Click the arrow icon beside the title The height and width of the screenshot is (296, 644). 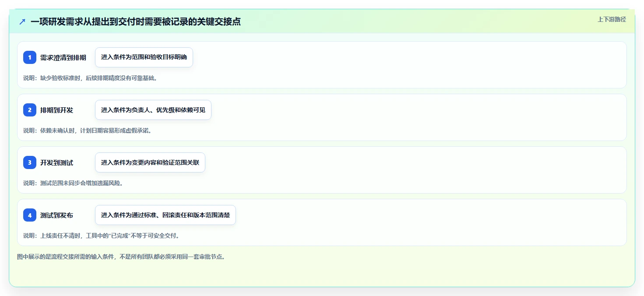tap(22, 21)
